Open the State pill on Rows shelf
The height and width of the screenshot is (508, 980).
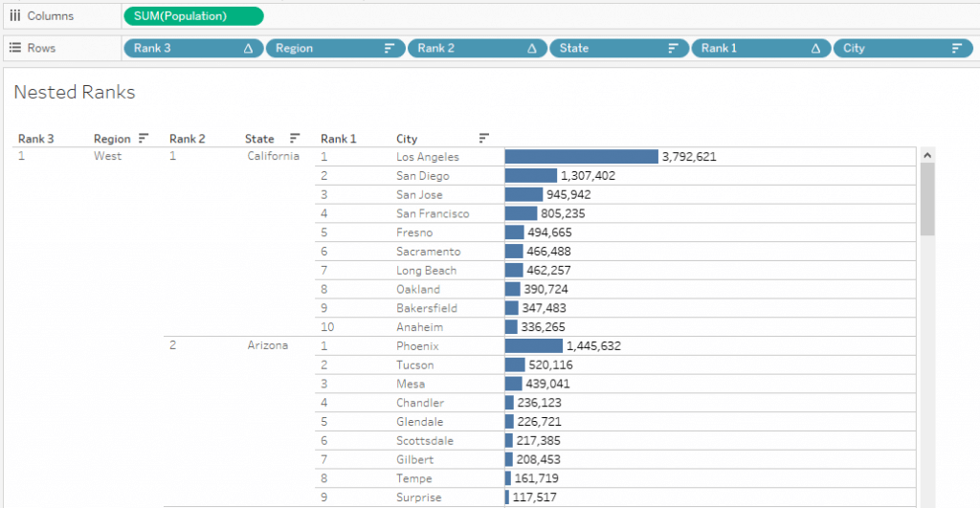pos(619,48)
